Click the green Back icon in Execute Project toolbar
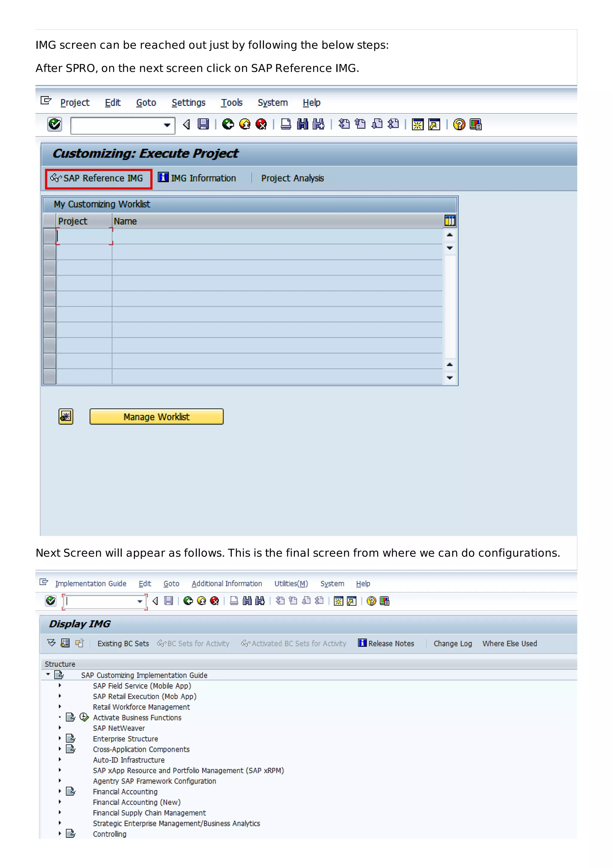613x868 pixels. [228, 124]
